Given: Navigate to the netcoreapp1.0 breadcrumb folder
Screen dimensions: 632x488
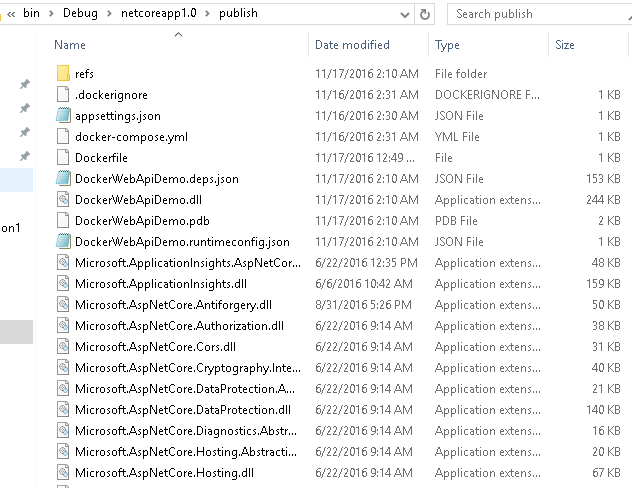Looking at the screenshot, I should click(159, 13).
